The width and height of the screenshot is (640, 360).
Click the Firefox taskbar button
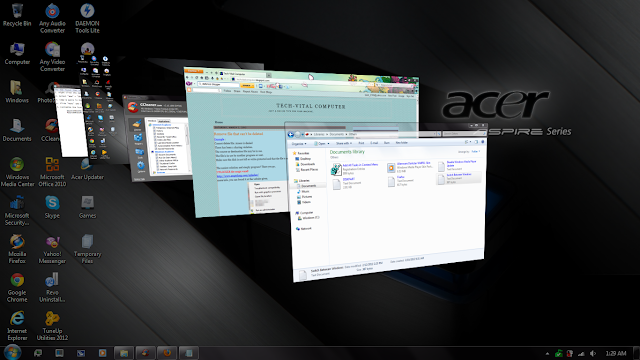(x=167, y=352)
